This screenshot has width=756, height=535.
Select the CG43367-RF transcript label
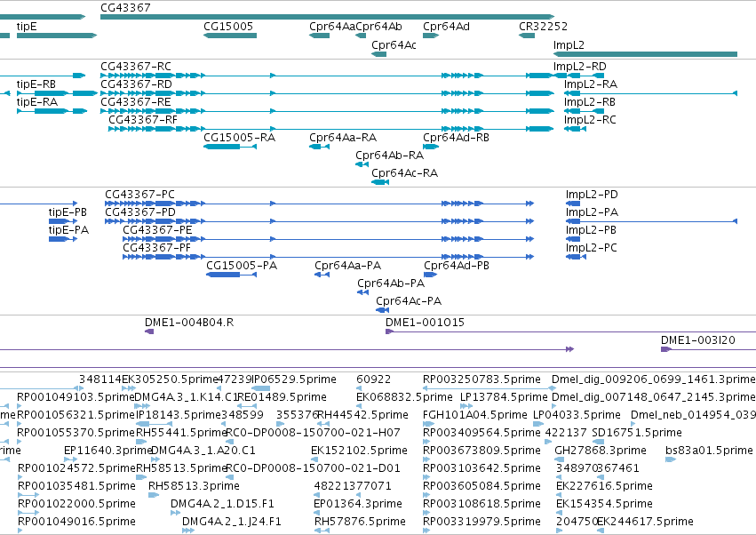click(x=143, y=120)
